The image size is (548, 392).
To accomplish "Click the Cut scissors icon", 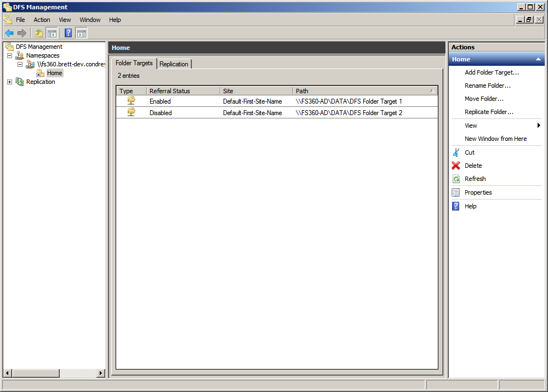I will pyautogui.click(x=456, y=152).
